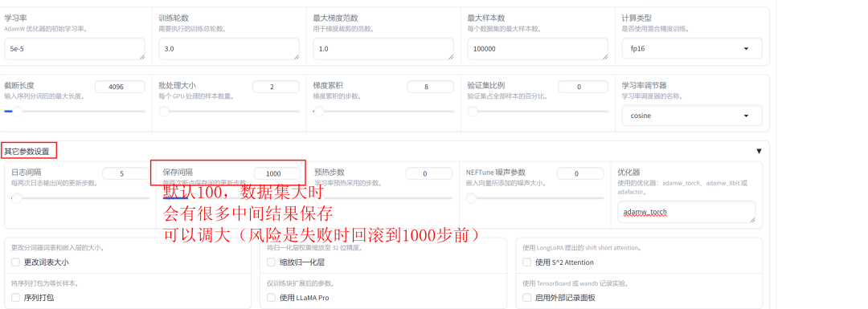Adjust the 截断长度 slider handle
This screenshot has width=868, height=309.
click(18, 111)
